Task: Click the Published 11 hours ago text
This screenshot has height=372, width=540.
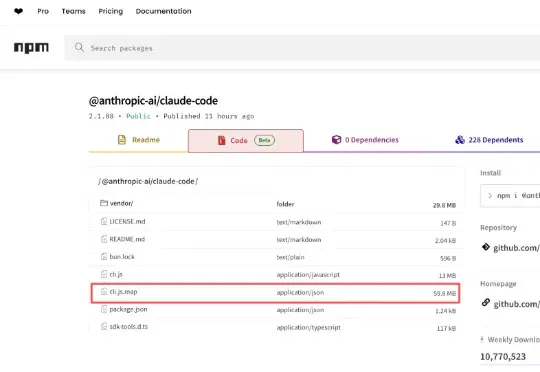Action: point(209,116)
